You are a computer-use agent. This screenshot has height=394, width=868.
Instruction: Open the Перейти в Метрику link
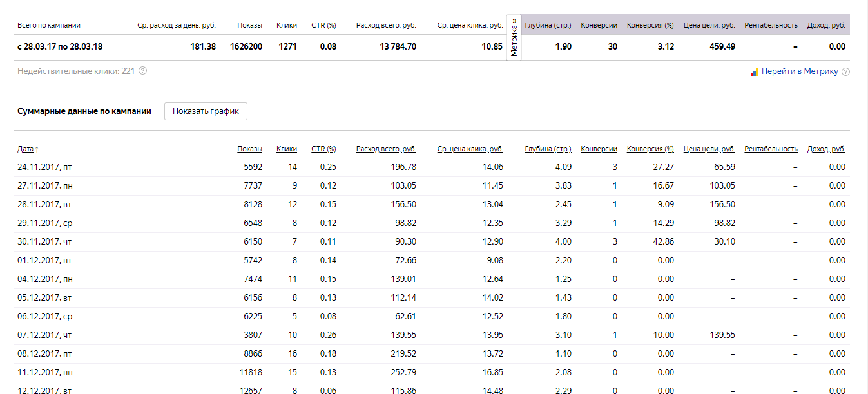click(800, 71)
